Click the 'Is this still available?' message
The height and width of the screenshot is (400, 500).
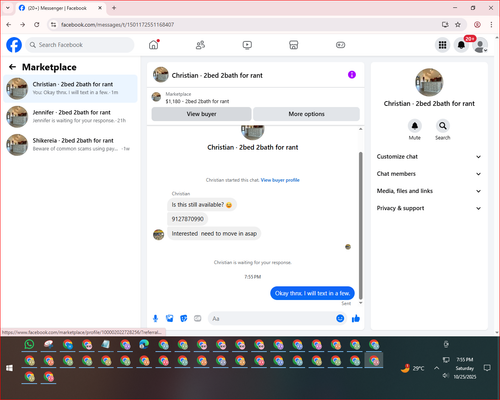coord(202,205)
